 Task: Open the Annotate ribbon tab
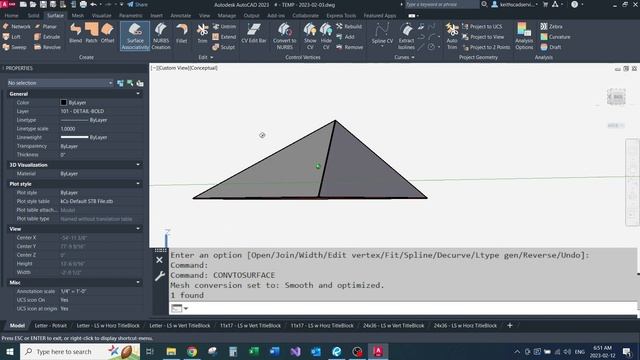tap(180, 16)
